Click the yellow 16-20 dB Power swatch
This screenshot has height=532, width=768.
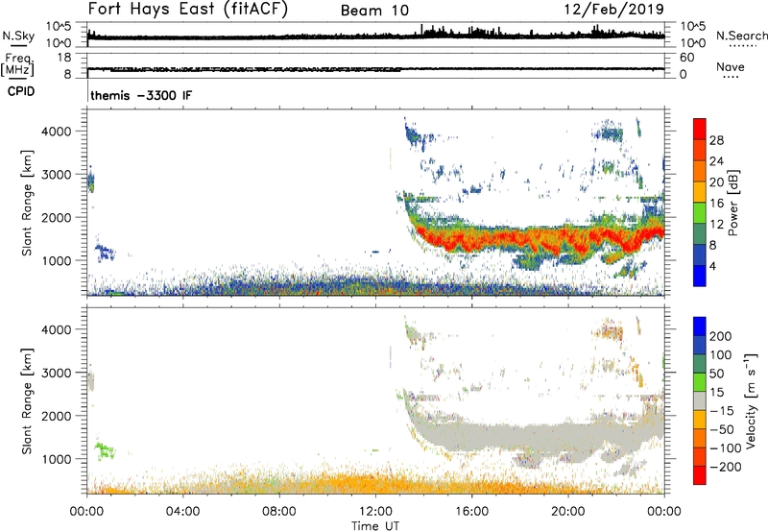click(x=700, y=192)
